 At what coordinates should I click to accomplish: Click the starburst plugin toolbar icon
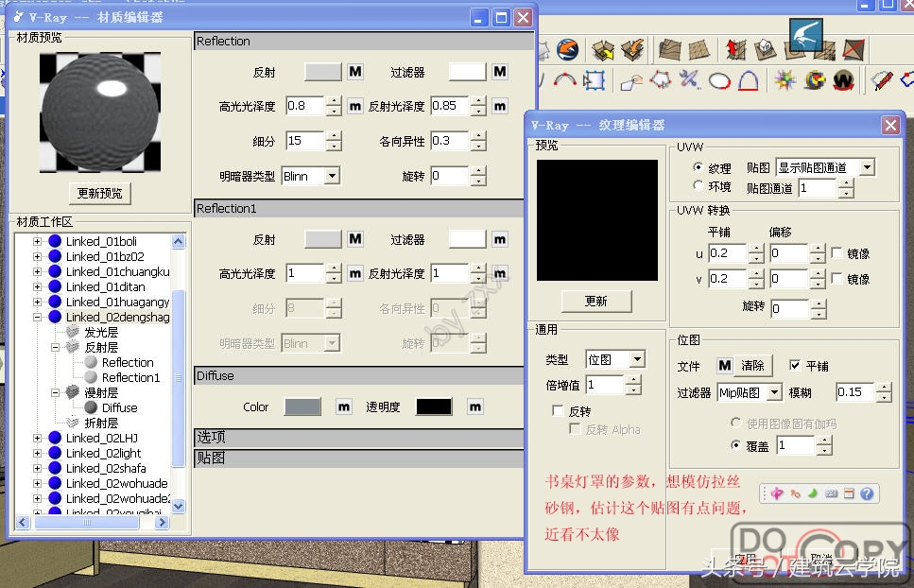783,78
